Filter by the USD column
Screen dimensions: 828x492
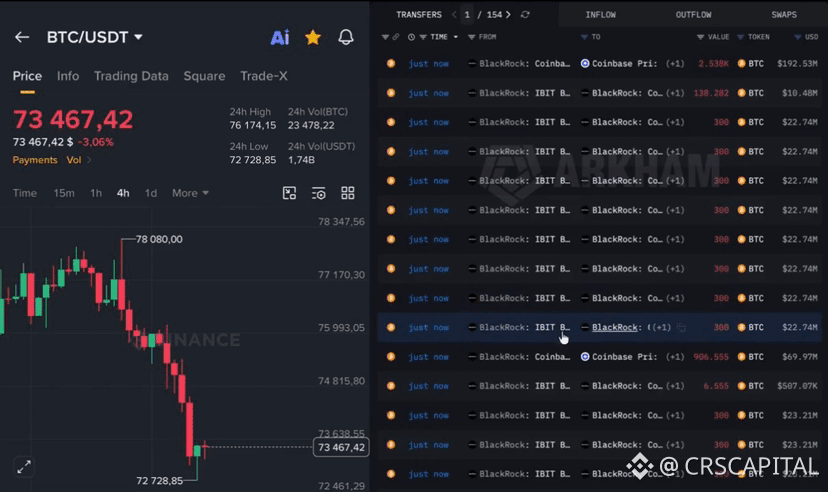point(797,37)
